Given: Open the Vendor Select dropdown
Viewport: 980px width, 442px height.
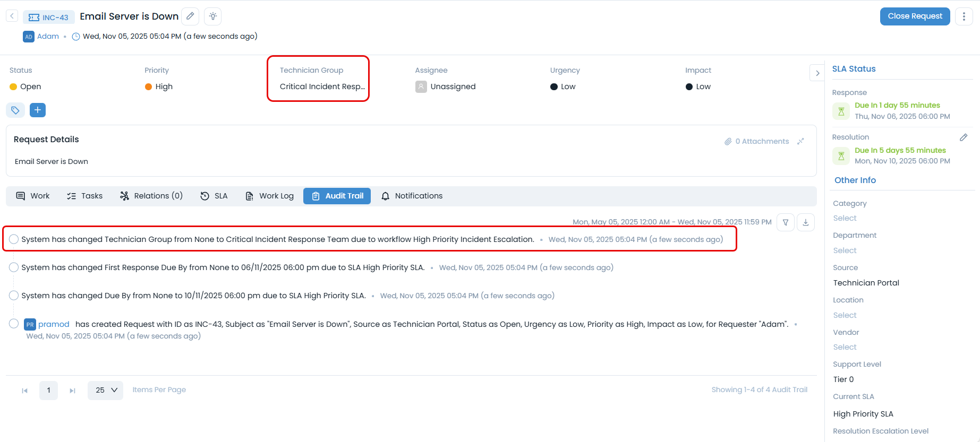Looking at the screenshot, I should point(845,347).
